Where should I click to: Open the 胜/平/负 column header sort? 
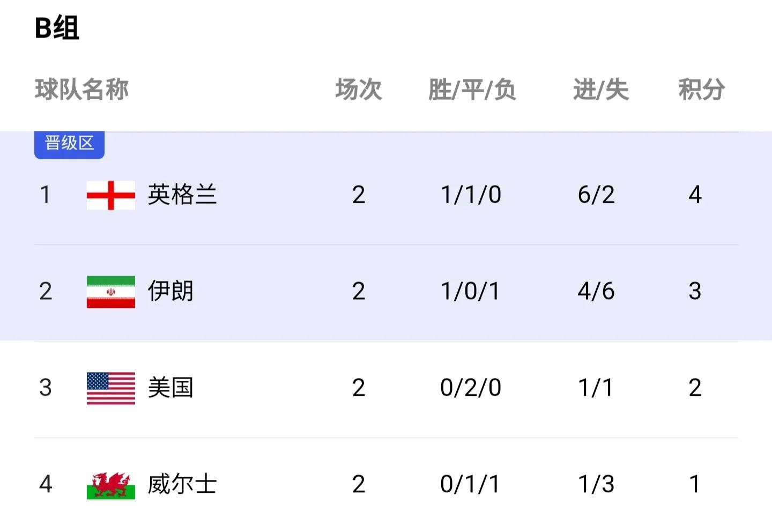tap(472, 90)
